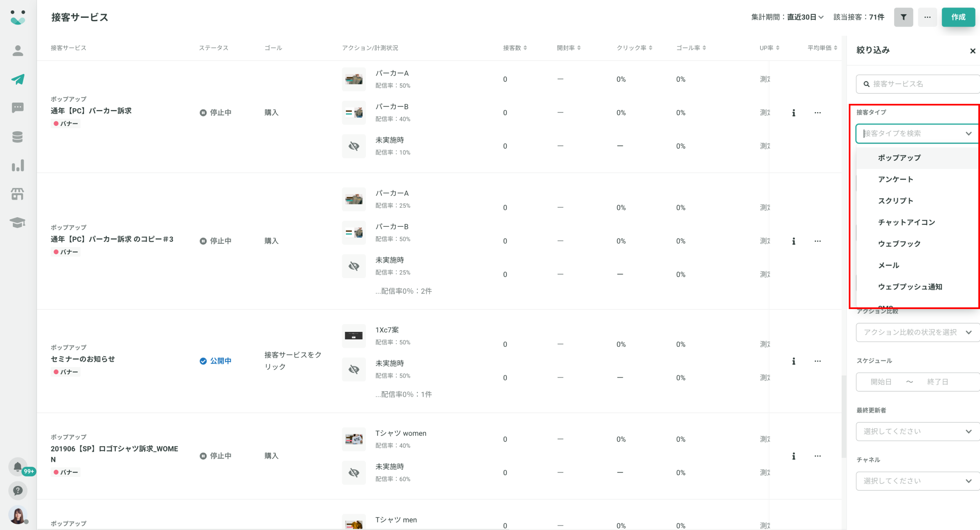Image resolution: width=980 pixels, height=530 pixels.
Task: Open the users section in the sidebar
Action: click(x=17, y=51)
